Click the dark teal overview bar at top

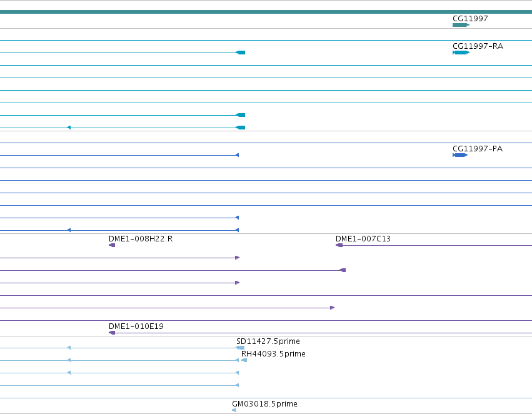tap(266, 12)
